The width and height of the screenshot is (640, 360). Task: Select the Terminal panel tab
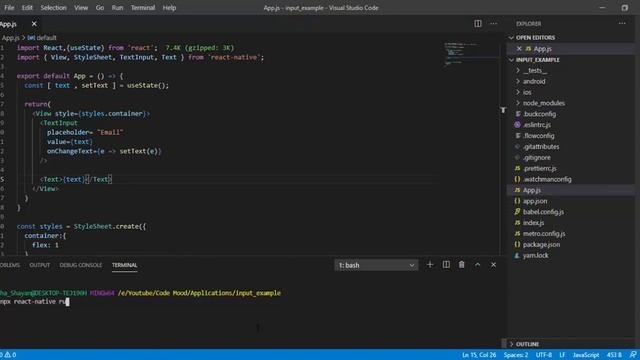[124, 265]
